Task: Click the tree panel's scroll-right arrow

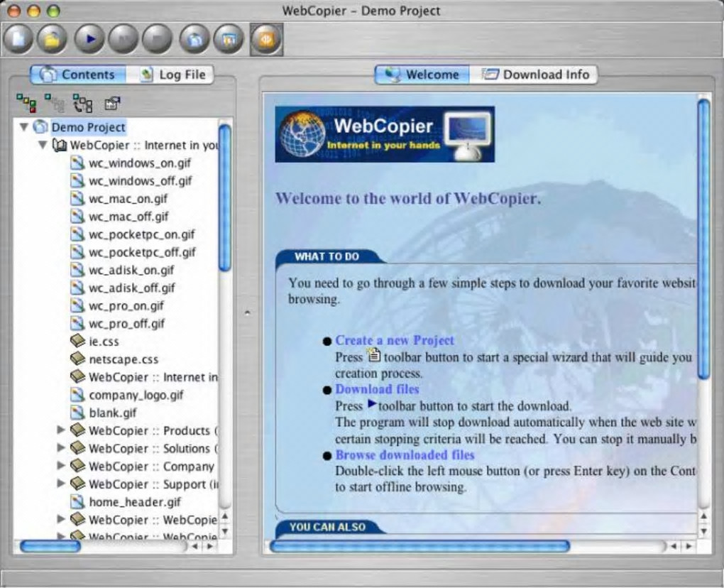Action: point(210,546)
